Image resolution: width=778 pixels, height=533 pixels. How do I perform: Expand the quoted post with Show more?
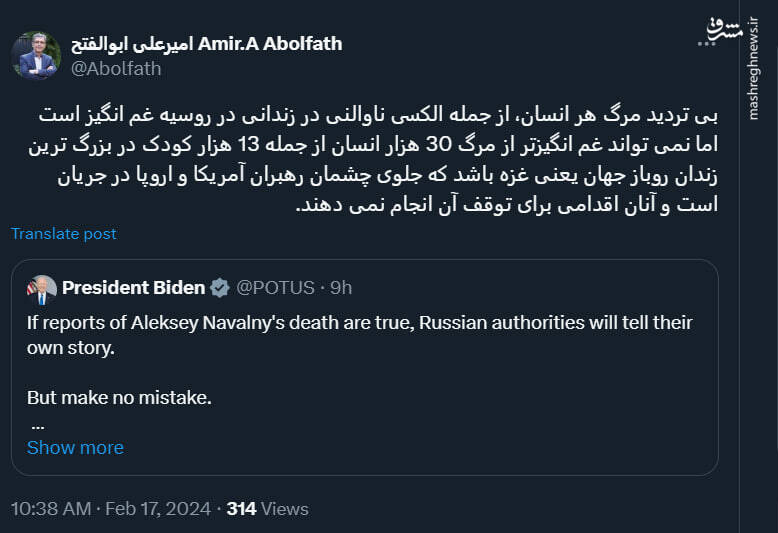point(75,447)
